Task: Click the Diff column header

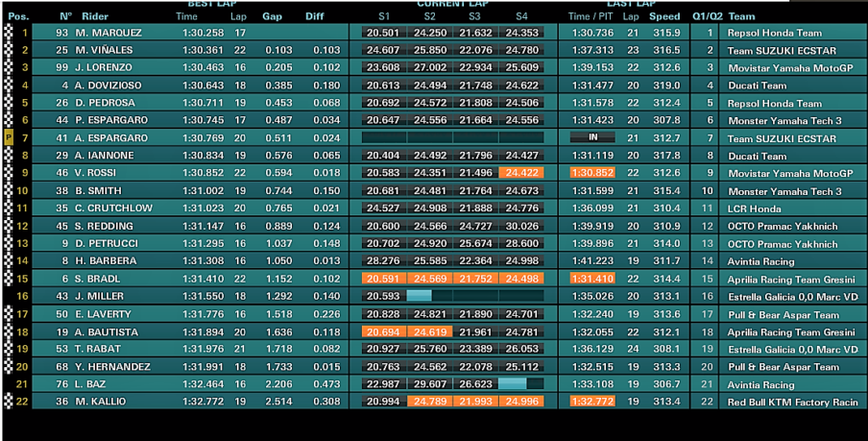Action: pos(315,16)
